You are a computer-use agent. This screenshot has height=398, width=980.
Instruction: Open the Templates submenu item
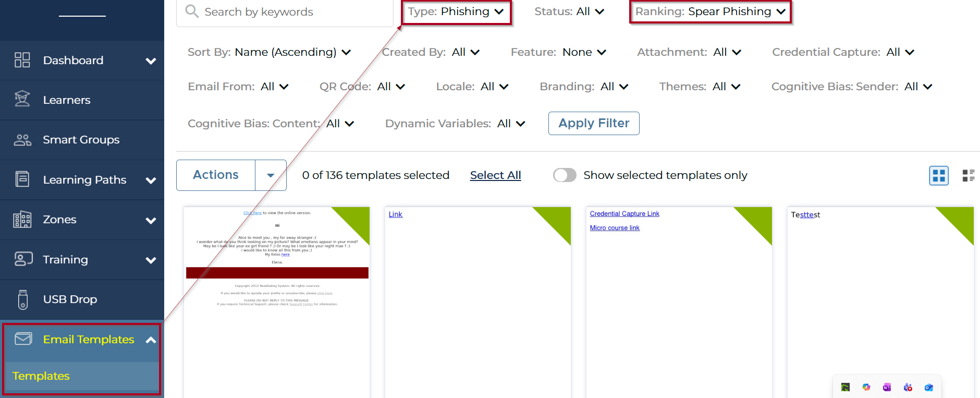[41, 376]
